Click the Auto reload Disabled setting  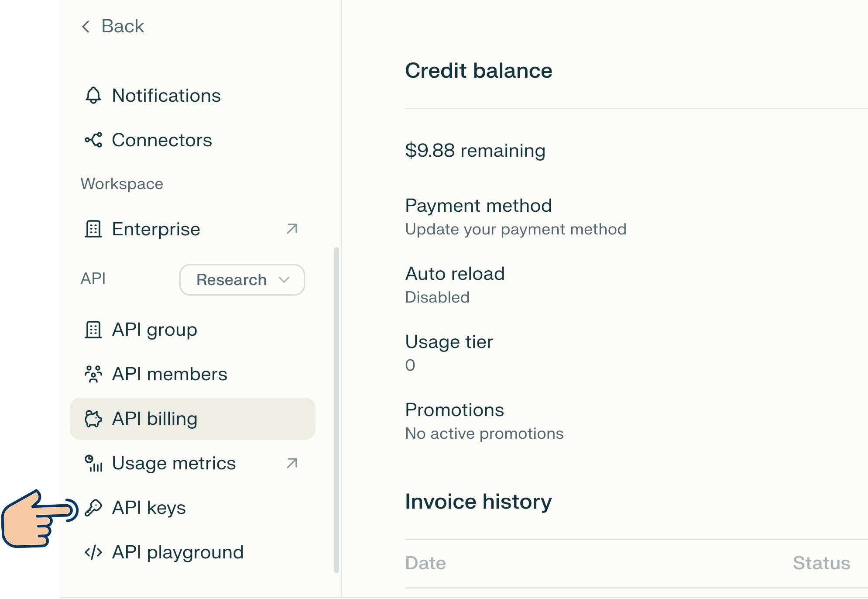coord(437,297)
